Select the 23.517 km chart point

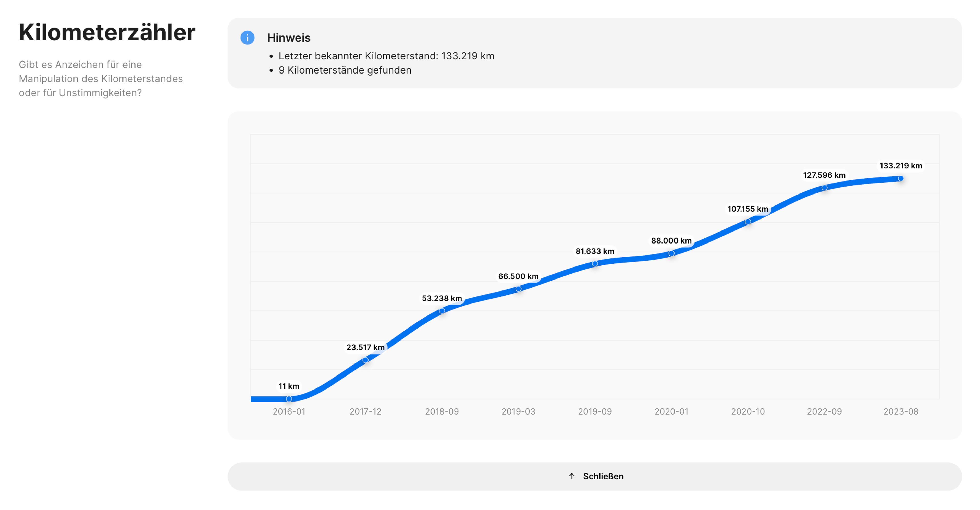point(365,360)
